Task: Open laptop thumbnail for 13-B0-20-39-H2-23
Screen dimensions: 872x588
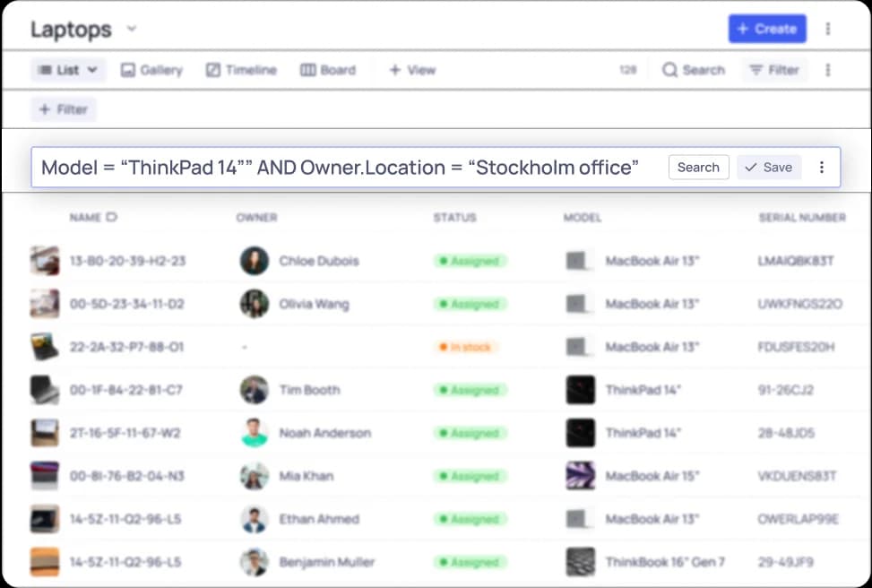Action: pyautogui.click(x=45, y=261)
